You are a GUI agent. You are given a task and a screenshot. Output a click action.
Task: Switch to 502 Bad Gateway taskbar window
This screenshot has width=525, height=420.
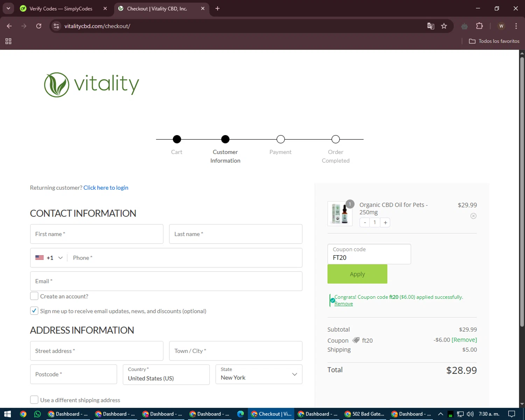[x=364, y=414]
